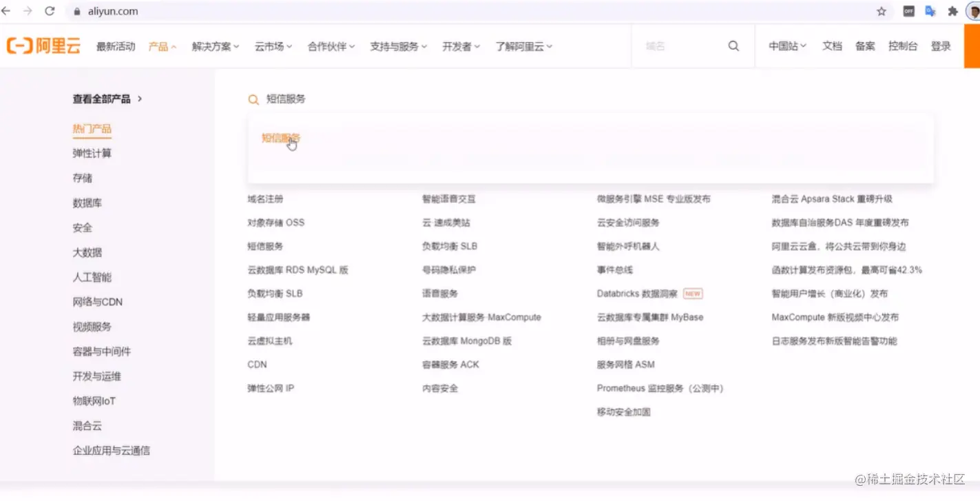Select 安全 category
Screen dimensions: 980x501
(82, 227)
